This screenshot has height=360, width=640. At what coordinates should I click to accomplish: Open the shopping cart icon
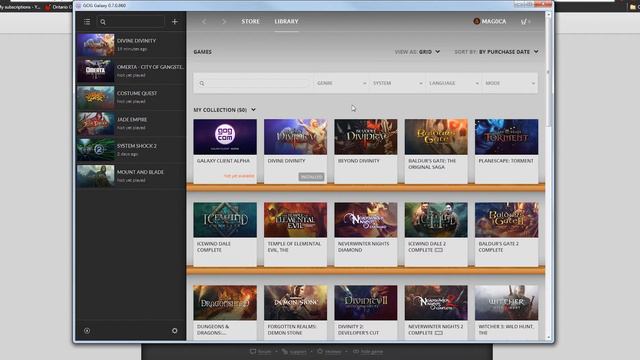coord(525,22)
